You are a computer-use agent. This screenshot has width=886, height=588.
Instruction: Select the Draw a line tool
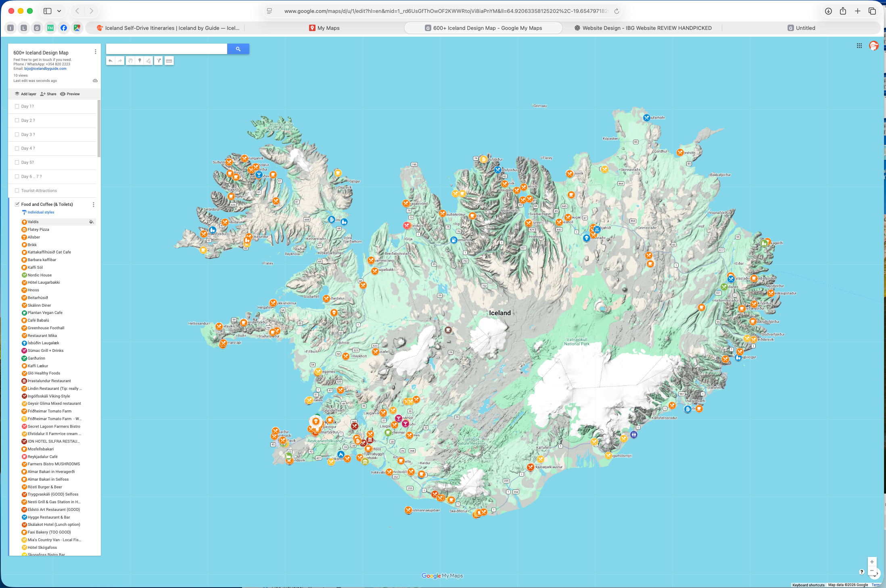[148, 61]
